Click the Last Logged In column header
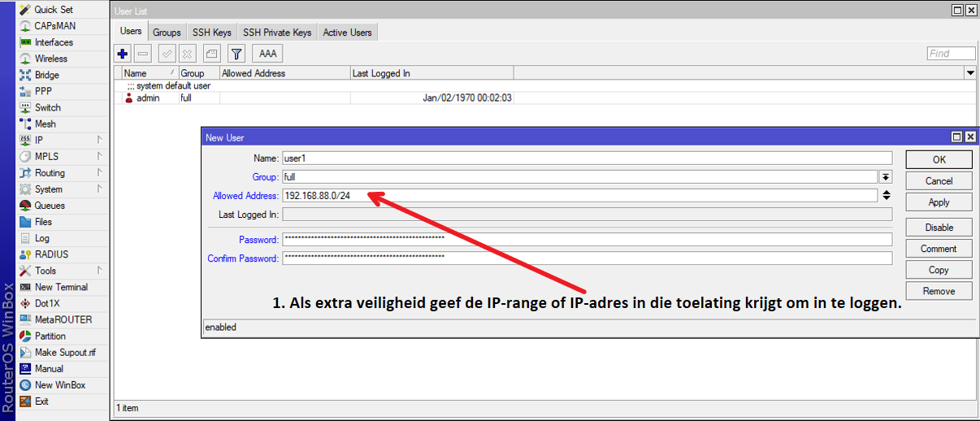Image resolution: width=980 pixels, height=421 pixels. pos(431,73)
